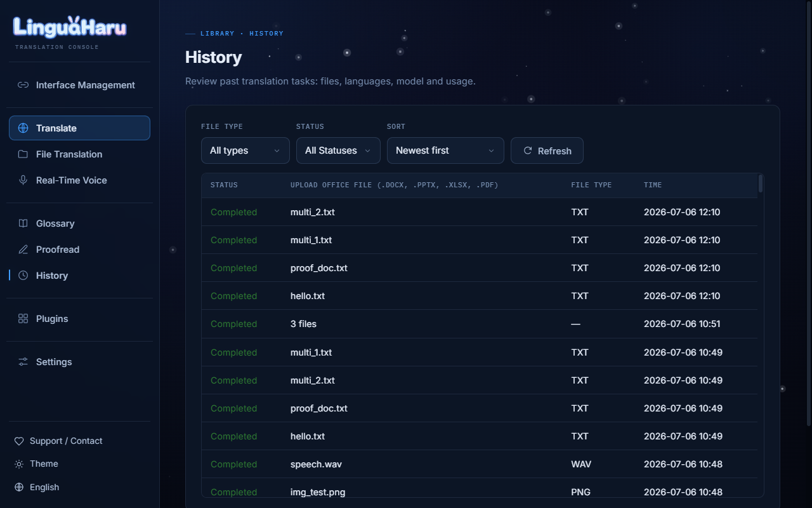
Task: Click the circular arrow refresh icon
Action: click(x=527, y=150)
